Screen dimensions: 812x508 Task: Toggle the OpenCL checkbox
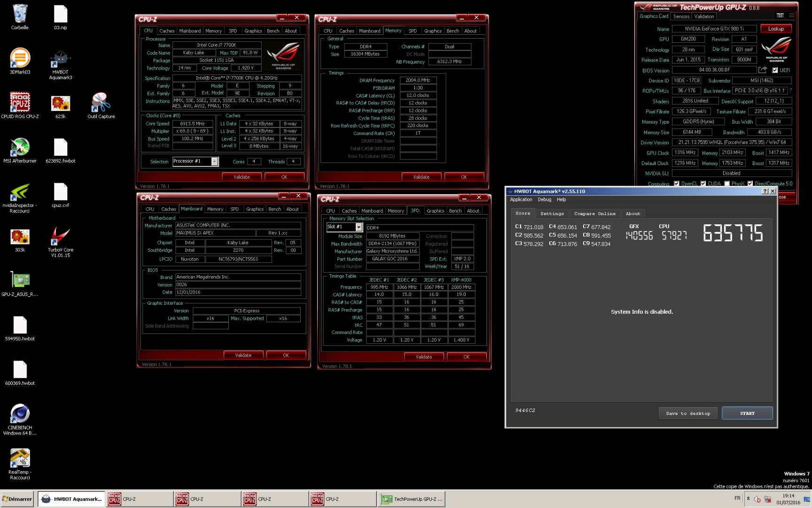[676, 183]
